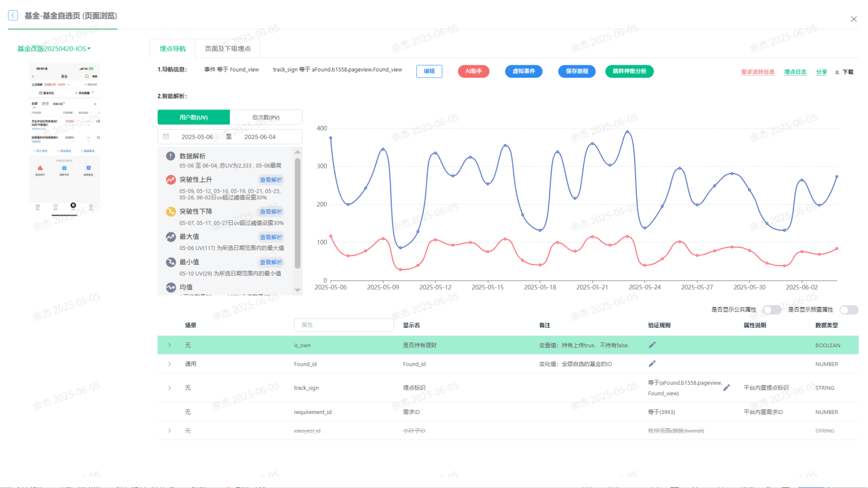Click the 埋点标识 display name cell
868x488 pixels.
(414, 388)
